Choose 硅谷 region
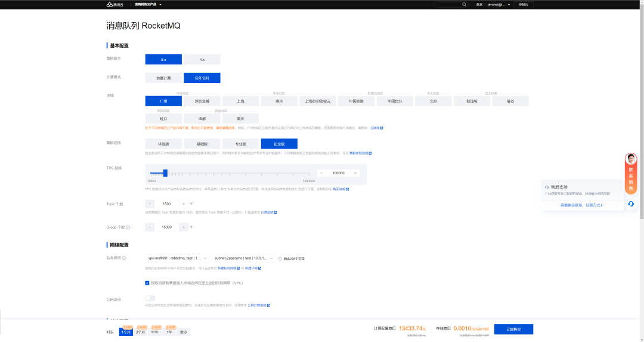This screenshot has width=644, height=342. tap(163, 118)
